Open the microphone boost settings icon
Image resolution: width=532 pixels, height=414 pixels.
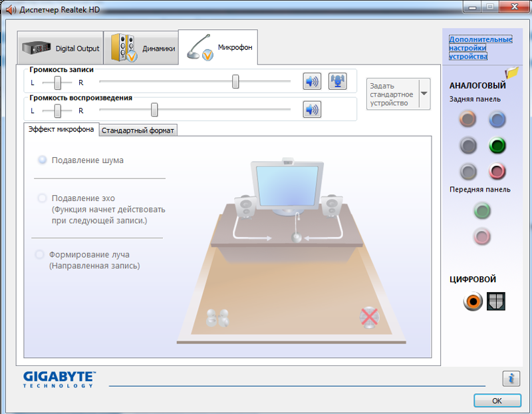coord(338,81)
